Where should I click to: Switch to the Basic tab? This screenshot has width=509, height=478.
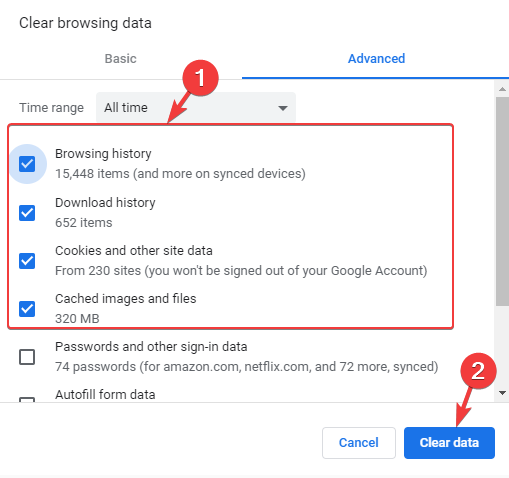tap(121, 59)
